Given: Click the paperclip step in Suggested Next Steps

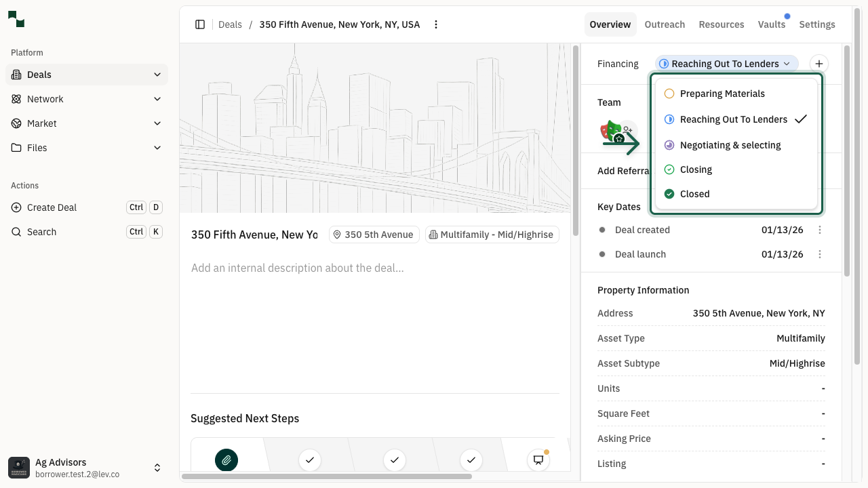Looking at the screenshot, I should [x=226, y=460].
